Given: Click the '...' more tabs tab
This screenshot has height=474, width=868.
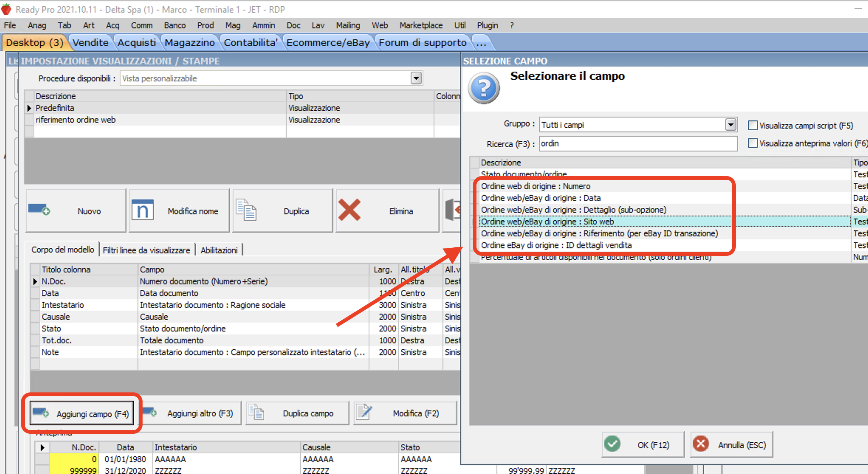Looking at the screenshot, I should (x=481, y=43).
